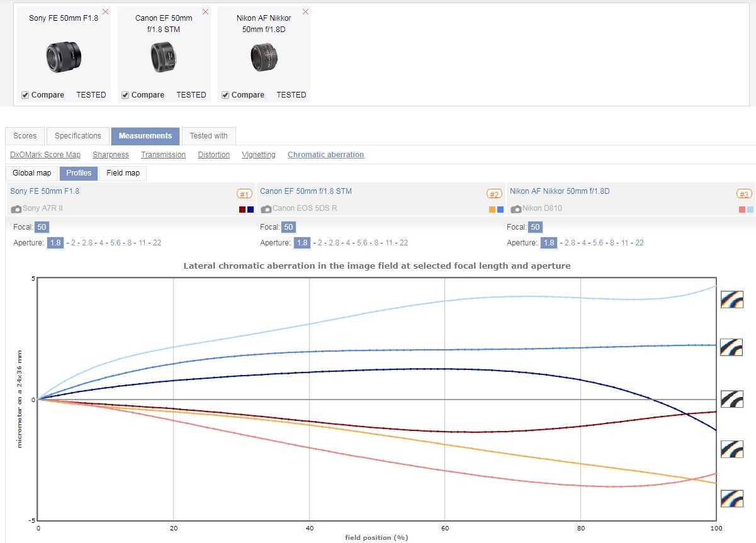Uncheck Compare for Nikon AF Nikkor 50mm
The width and height of the screenshot is (756, 543).
pyautogui.click(x=225, y=95)
